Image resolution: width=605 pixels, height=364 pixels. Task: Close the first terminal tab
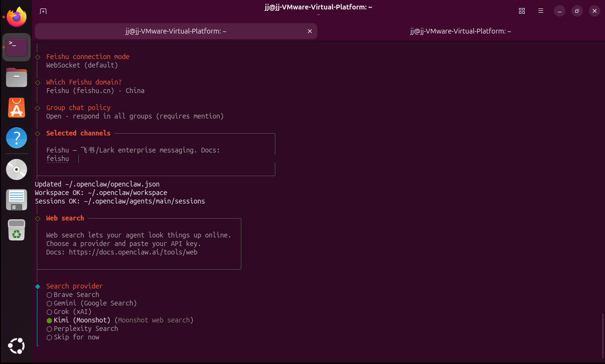pos(310,31)
